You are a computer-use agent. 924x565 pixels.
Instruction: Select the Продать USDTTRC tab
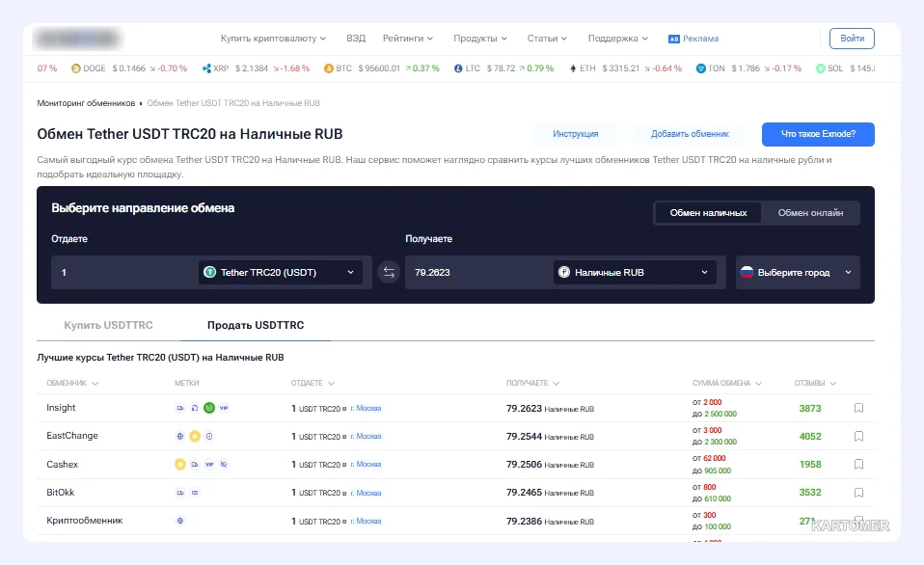(x=256, y=325)
